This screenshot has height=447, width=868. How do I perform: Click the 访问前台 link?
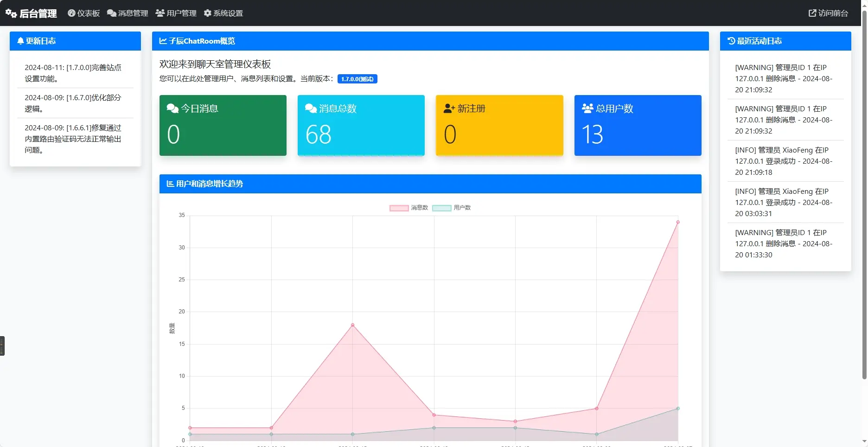828,13
